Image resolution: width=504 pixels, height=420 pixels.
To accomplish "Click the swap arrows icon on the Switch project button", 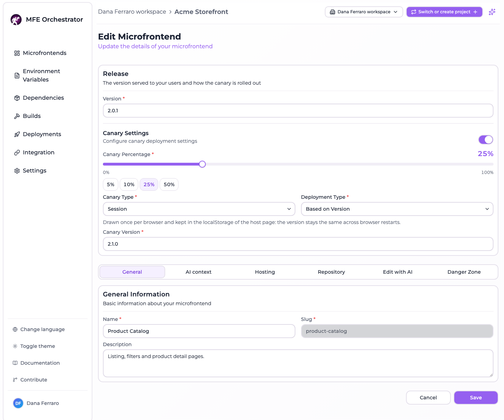I will click(414, 12).
